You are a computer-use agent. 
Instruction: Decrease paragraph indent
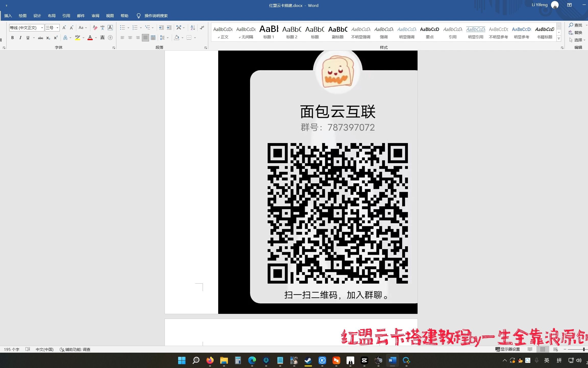click(x=161, y=28)
